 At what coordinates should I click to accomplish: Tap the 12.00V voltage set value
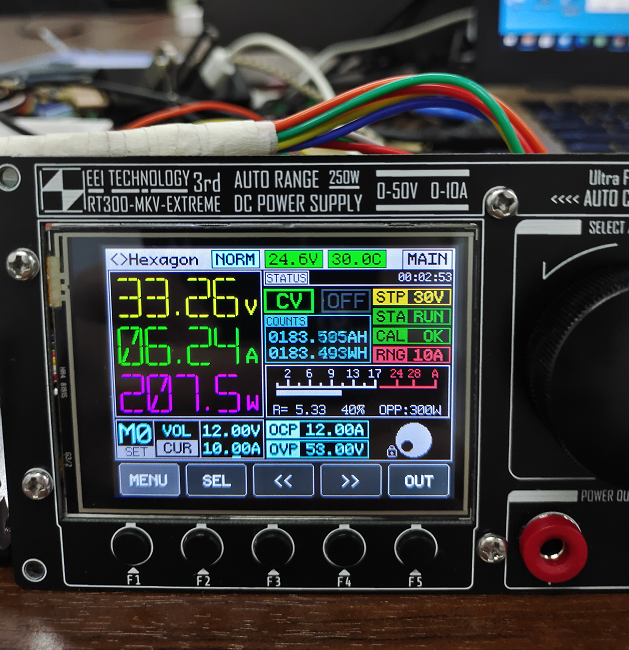coord(231,431)
